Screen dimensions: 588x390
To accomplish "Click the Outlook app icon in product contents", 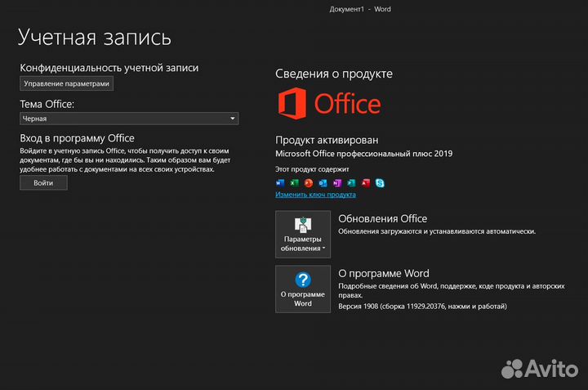I will click(323, 183).
